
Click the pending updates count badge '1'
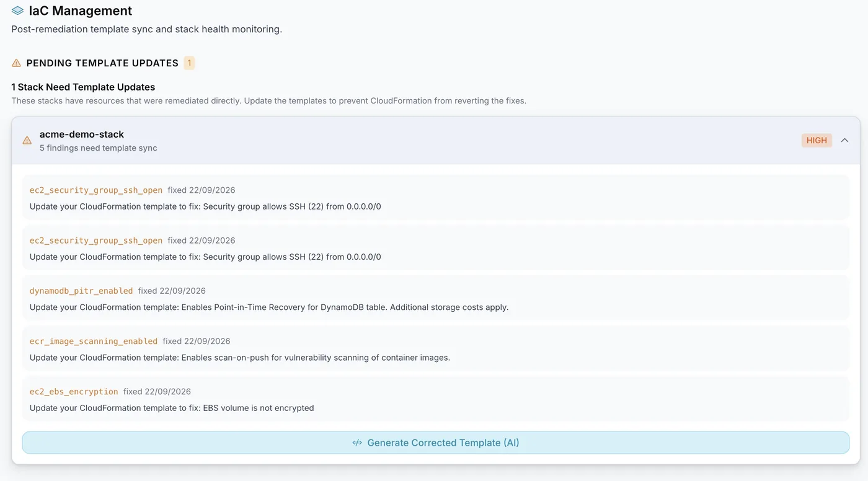coord(189,63)
